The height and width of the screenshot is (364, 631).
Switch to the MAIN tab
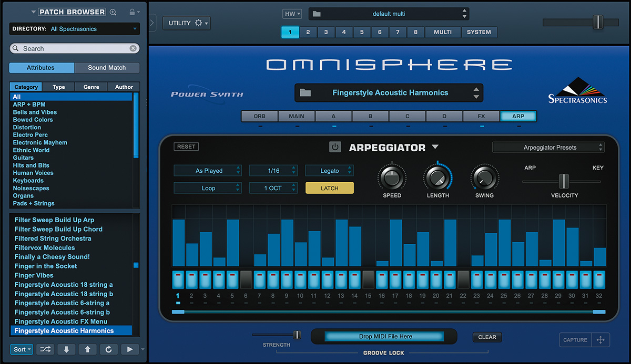[x=297, y=116]
